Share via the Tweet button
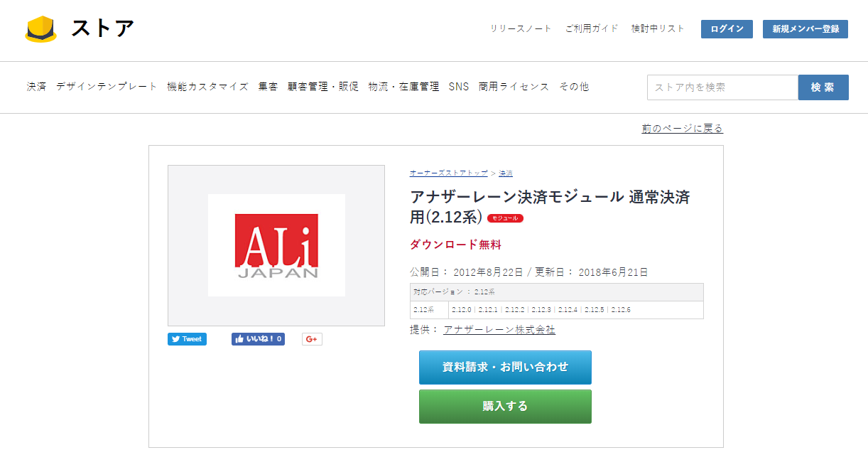 pos(187,339)
